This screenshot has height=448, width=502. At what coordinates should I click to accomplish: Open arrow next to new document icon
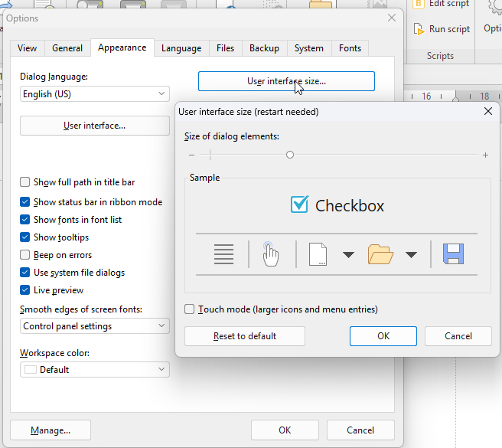(x=348, y=255)
